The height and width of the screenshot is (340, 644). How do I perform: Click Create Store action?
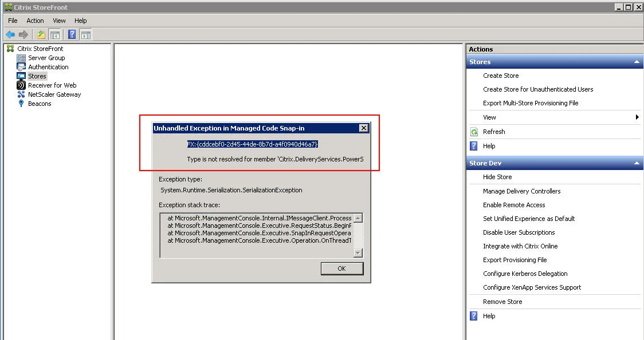[501, 76]
